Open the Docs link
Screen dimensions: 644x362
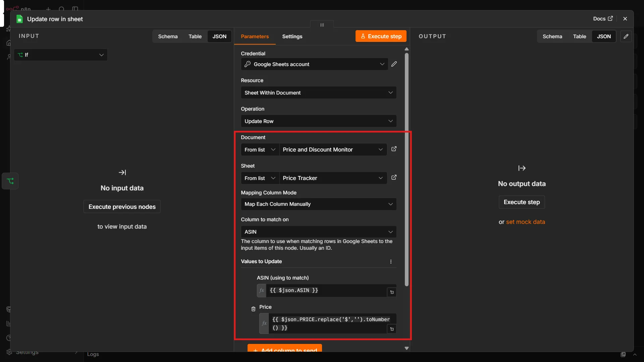pos(603,19)
